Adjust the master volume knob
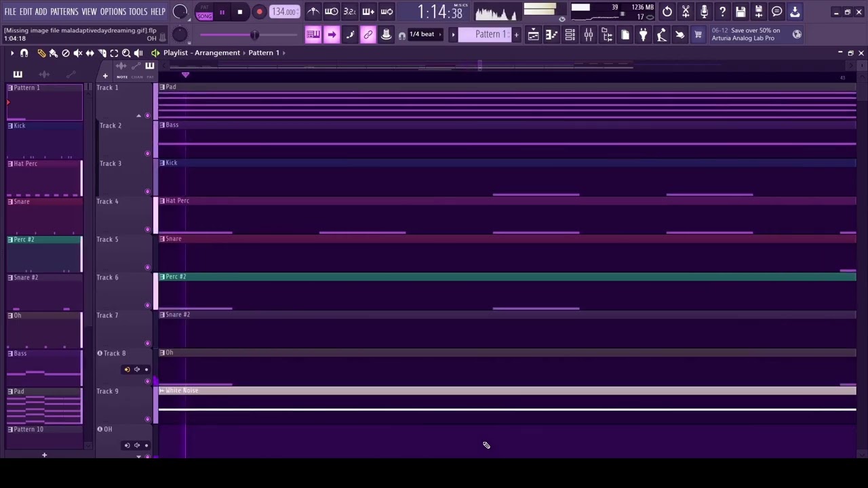 (180, 12)
